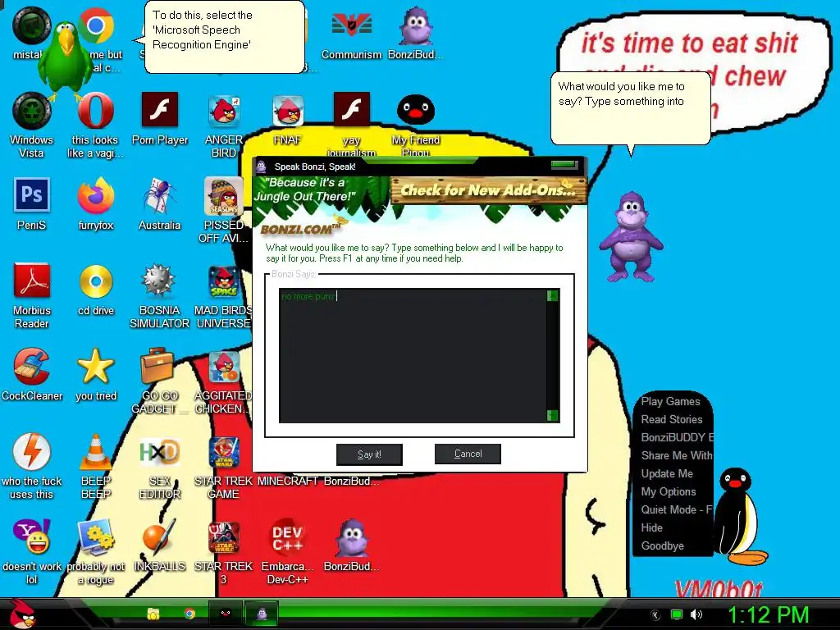
Task: Click the green tray network monitor icon
Action: [x=677, y=614]
